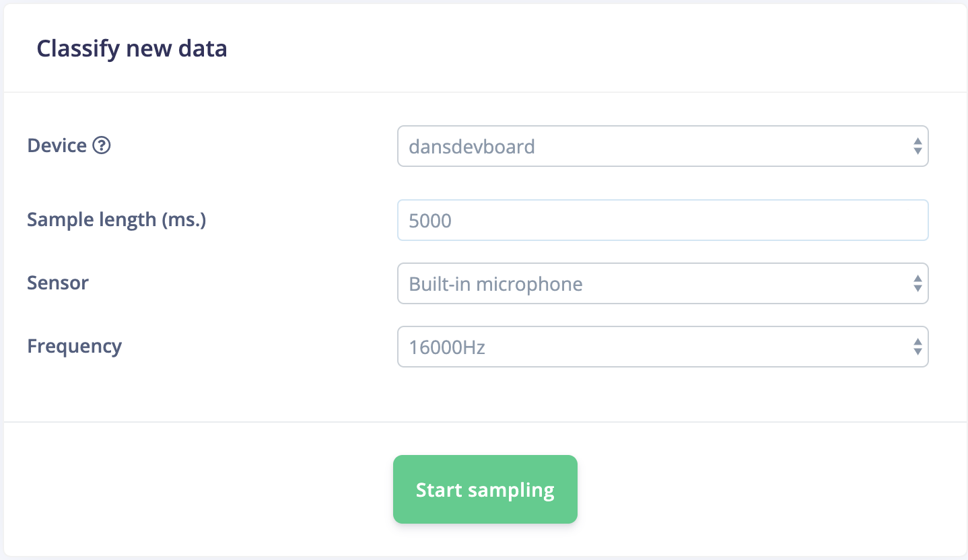This screenshot has width=968, height=560.
Task: Click the Device label
Action: pyautogui.click(x=57, y=145)
